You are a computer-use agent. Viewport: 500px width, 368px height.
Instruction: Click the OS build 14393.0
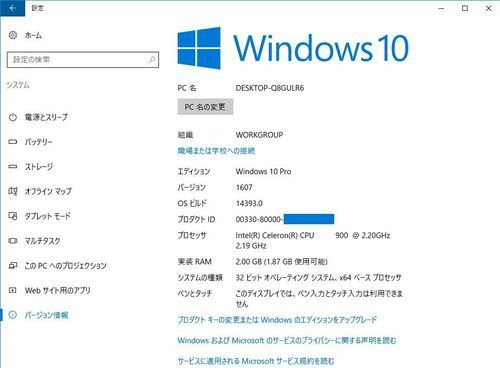click(x=249, y=203)
